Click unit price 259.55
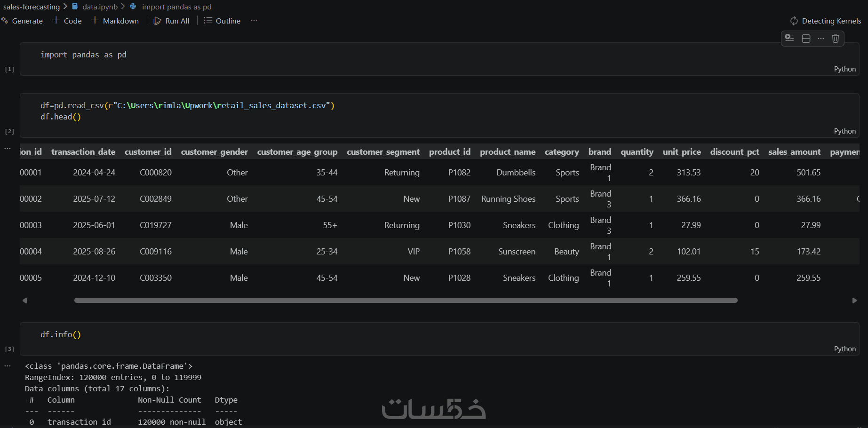868x428 pixels. pos(689,278)
